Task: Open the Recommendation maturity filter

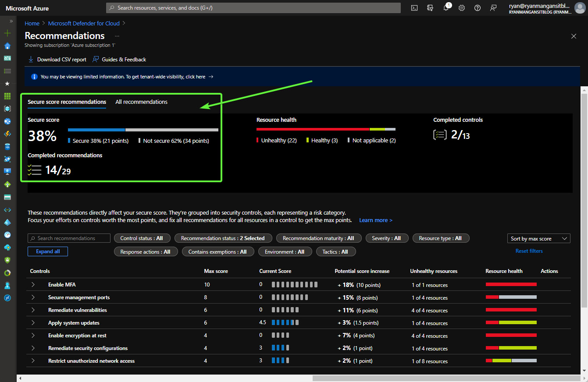Action: 318,238
